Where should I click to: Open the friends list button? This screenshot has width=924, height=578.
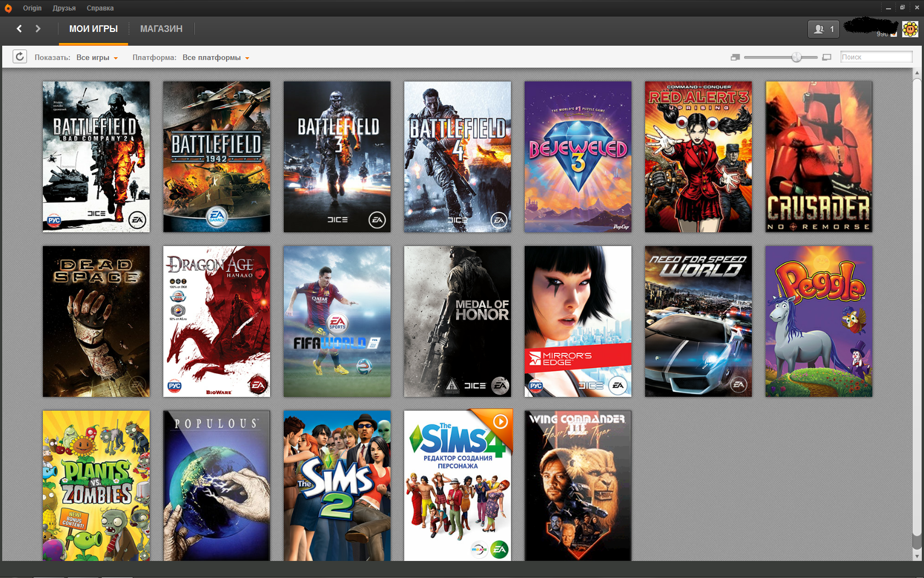point(823,29)
